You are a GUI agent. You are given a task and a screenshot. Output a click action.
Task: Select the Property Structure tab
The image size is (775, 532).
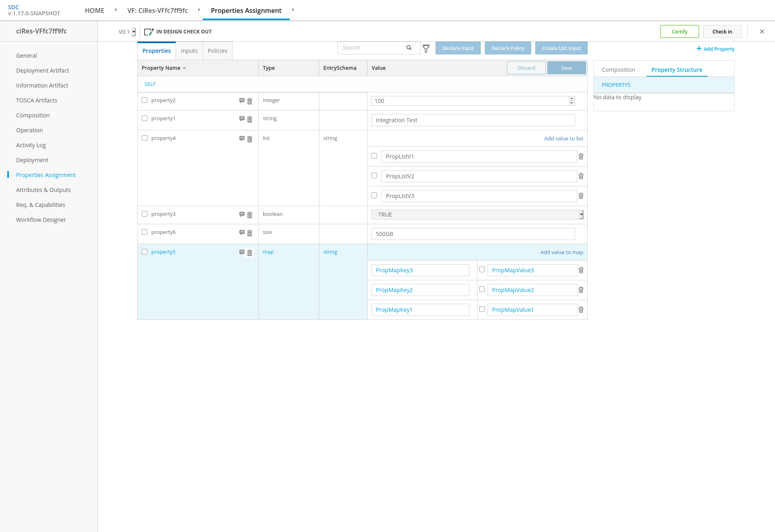pyautogui.click(x=677, y=70)
